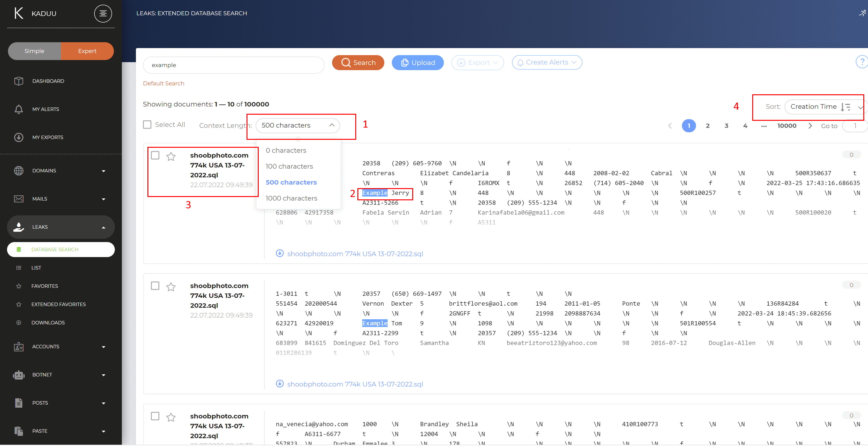Click the Domains globe icon

click(x=19, y=171)
